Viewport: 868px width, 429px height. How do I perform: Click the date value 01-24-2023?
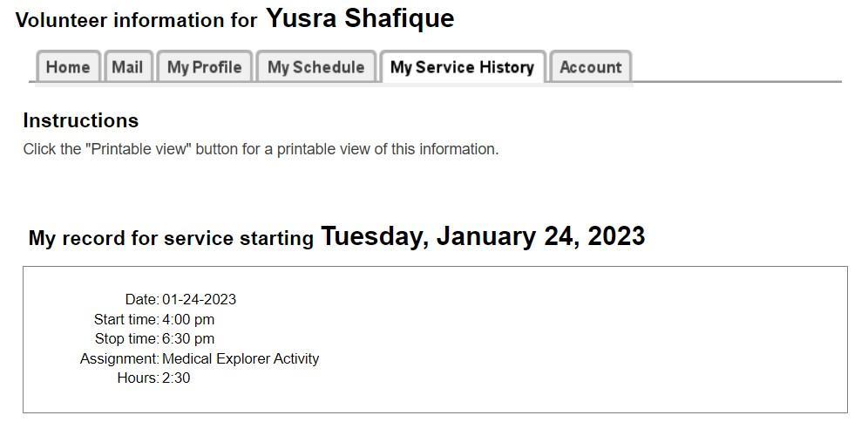coord(199,299)
